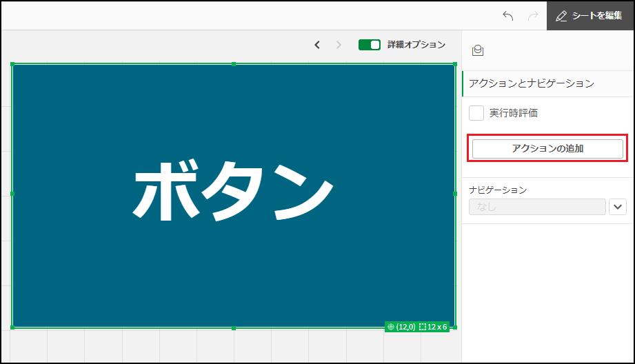Click the object properties icon in panel
The height and width of the screenshot is (364, 635).
478,50
